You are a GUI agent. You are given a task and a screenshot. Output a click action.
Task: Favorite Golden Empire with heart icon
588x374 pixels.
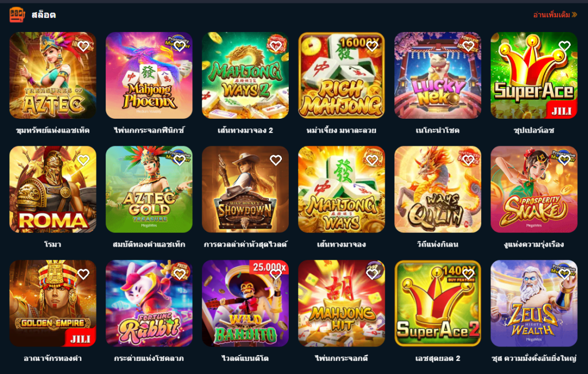pos(83,274)
